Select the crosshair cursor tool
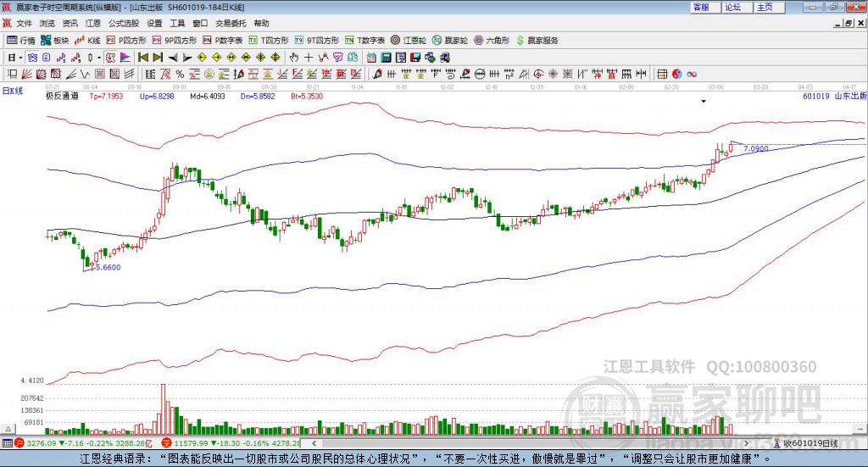Image resolution: width=868 pixels, height=467 pixels. tap(309, 58)
